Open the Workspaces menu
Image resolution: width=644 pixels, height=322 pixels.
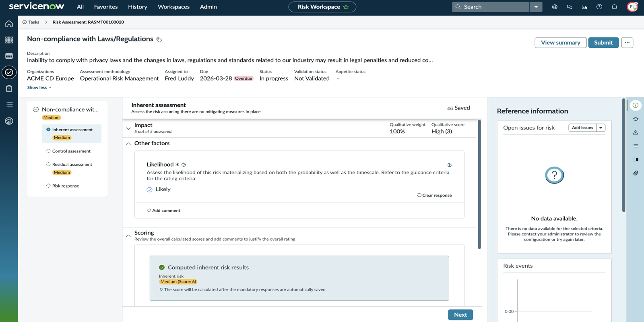173,7
